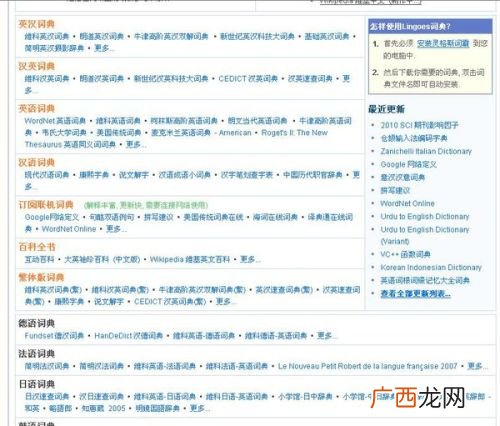
Task: Select 朗文当代英语词典 link
Action: 257,121
